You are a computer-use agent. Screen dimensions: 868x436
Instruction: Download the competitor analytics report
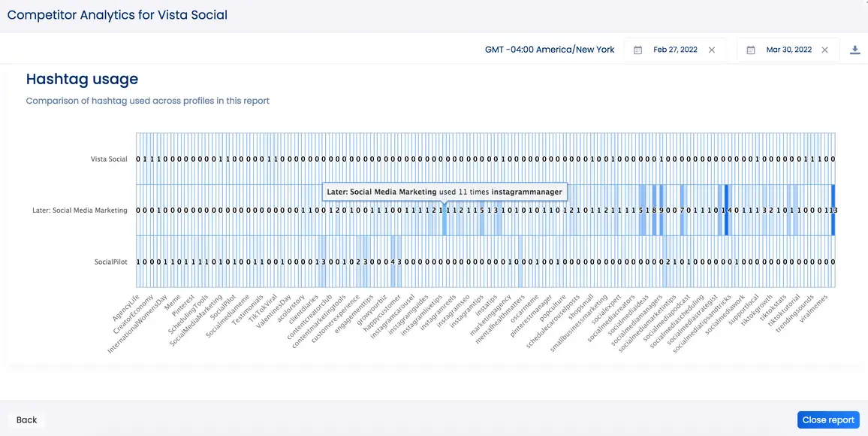pos(854,50)
